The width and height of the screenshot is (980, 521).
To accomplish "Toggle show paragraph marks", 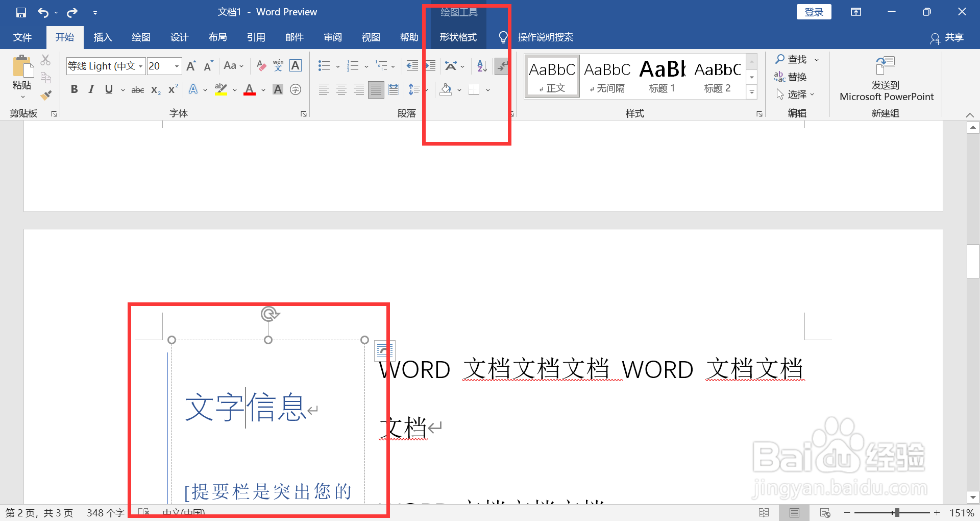I will (502, 66).
